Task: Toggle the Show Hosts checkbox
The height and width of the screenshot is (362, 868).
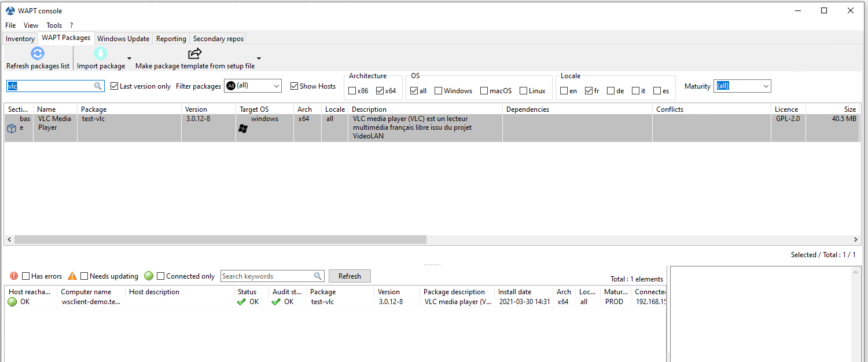Action: coord(295,86)
